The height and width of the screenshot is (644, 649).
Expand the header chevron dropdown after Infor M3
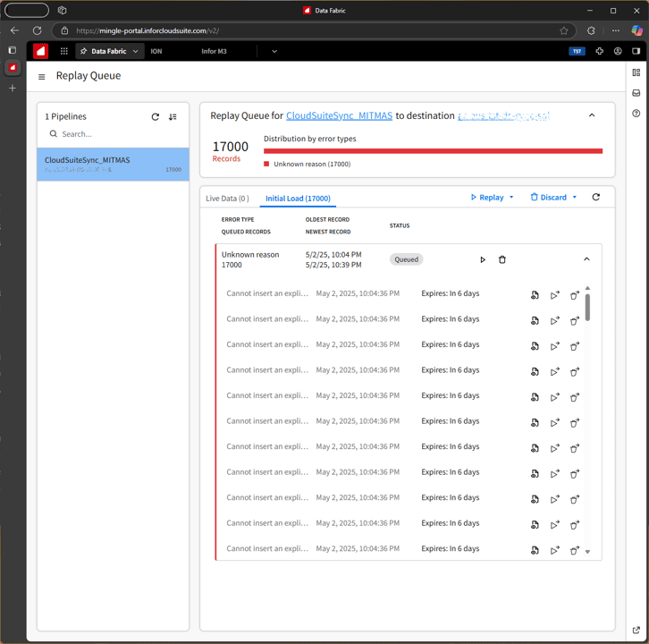(274, 51)
